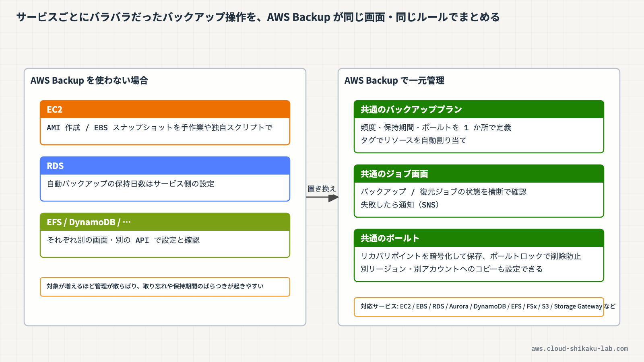Image resolution: width=644 pixels, height=362 pixels.
Task: Select the heading "AWS Backup で一元管理"
Action: coord(394,80)
